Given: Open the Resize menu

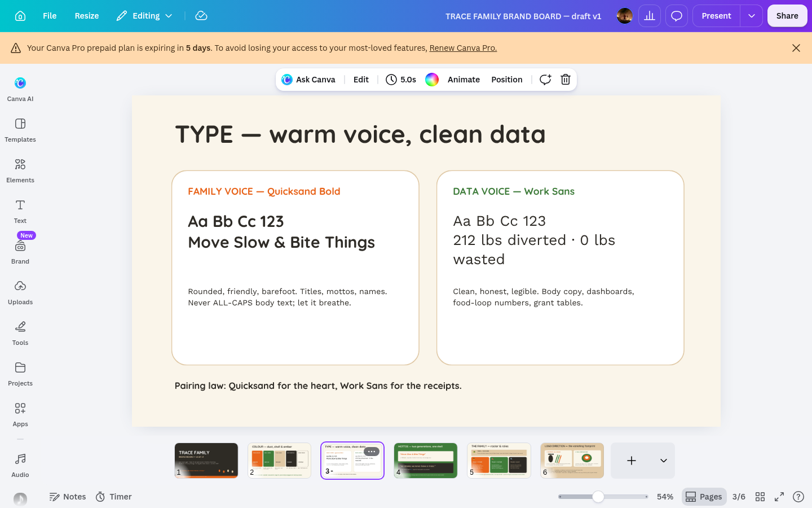Looking at the screenshot, I should (87, 16).
